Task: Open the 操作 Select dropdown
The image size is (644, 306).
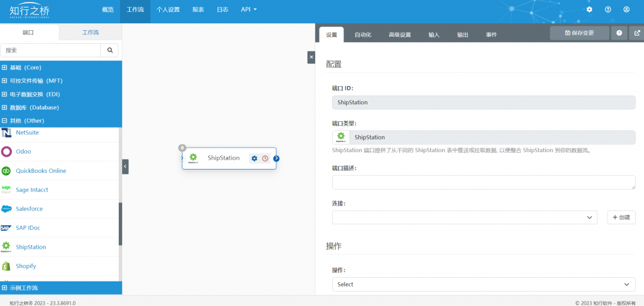Action: pos(484,284)
